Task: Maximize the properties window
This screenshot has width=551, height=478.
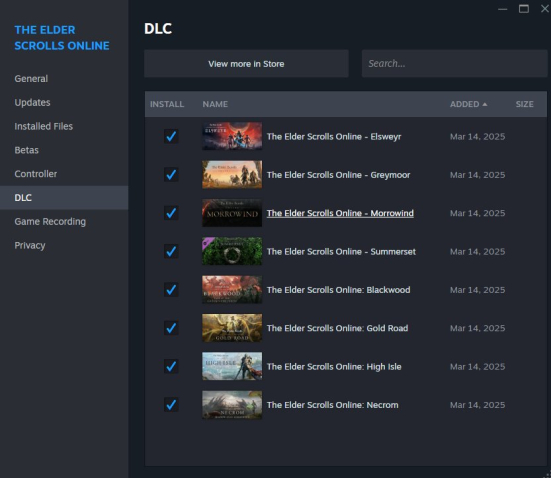Action: (x=524, y=9)
